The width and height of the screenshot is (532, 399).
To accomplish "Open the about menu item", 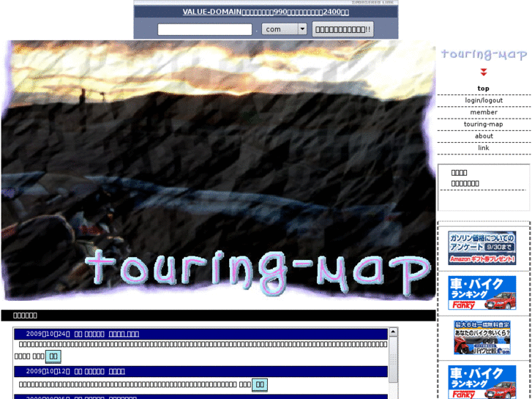I will click(x=484, y=136).
